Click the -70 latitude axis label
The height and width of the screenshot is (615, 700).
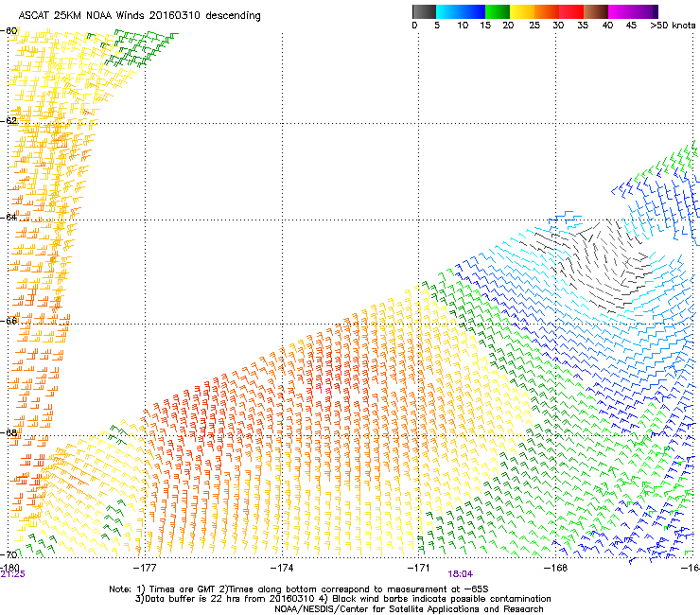[x=9, y=554]
